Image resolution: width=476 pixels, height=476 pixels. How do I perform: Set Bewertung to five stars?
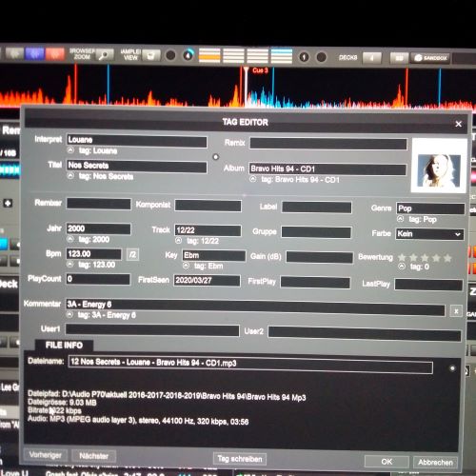pyautogui.click(x=447, y=258)
